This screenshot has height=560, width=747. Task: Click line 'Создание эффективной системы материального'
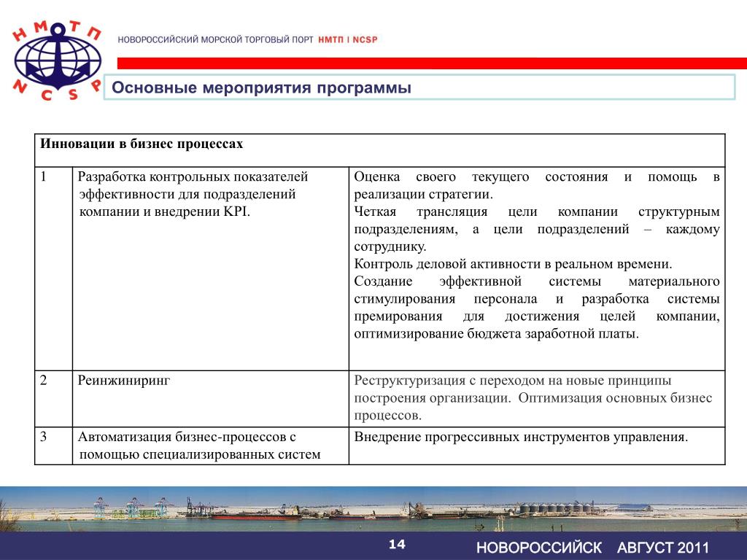(x=537, y=281)
